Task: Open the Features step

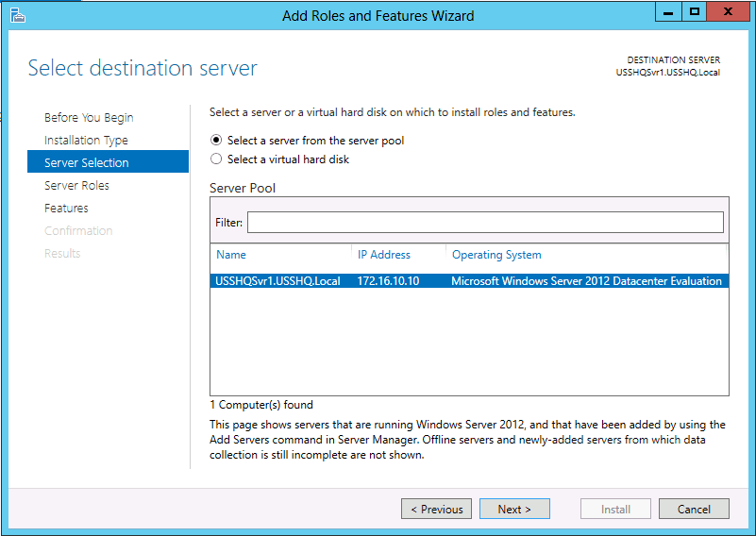Action: (x=66, y=209)
